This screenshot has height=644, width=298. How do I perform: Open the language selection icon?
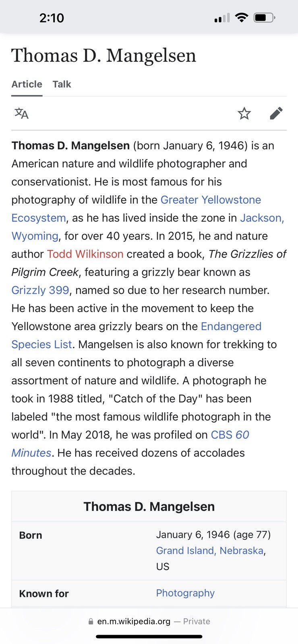22,114
